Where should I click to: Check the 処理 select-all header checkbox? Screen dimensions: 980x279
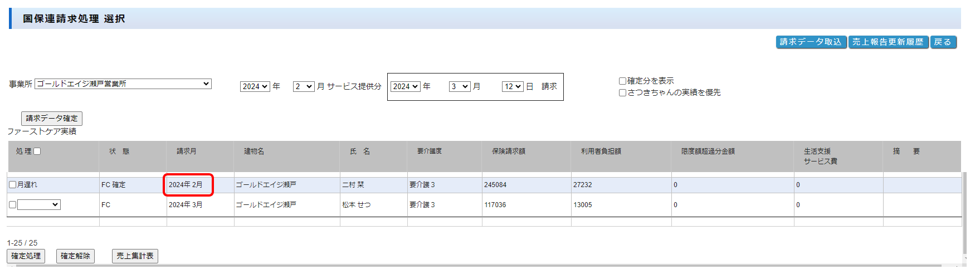(37, 151)
